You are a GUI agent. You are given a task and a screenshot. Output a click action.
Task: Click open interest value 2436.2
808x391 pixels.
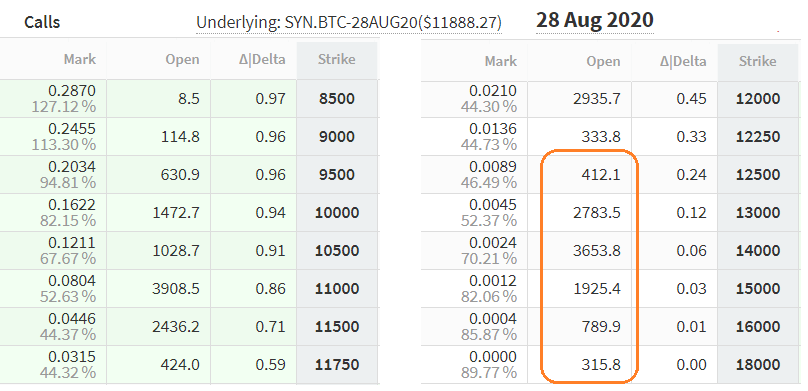(x=176, y=327)
